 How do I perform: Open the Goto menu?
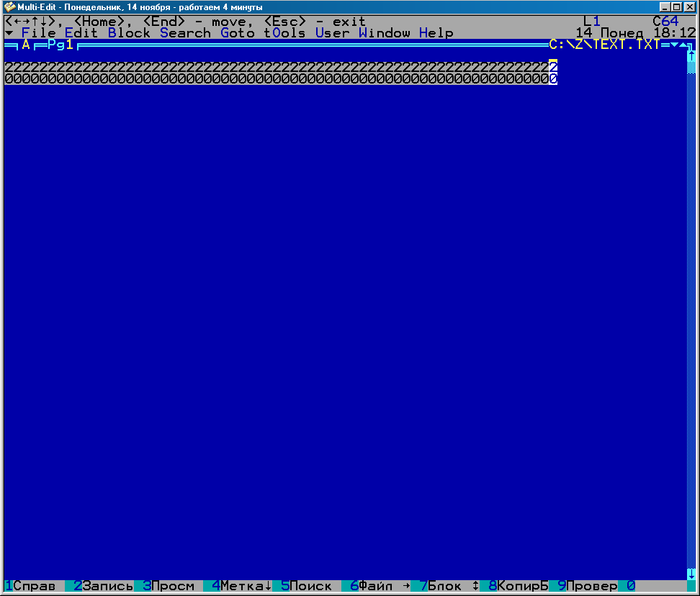point(238,33)
